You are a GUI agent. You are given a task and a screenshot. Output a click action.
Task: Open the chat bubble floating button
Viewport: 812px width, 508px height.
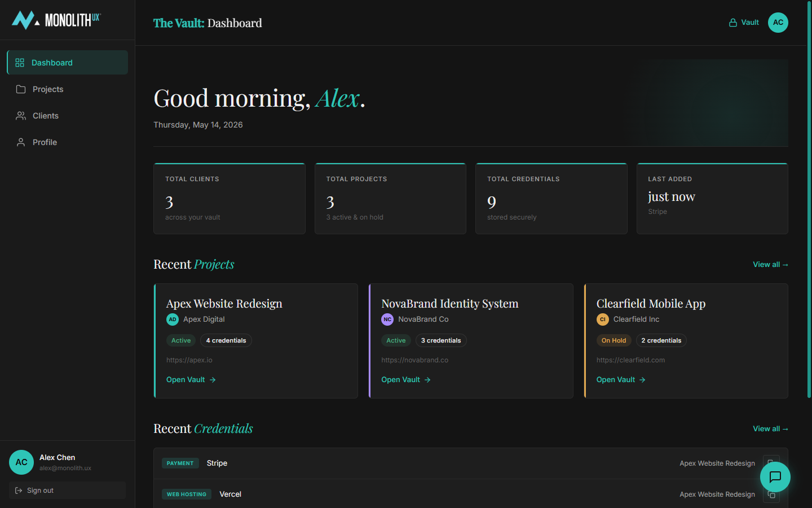click(x=775, y=477)
